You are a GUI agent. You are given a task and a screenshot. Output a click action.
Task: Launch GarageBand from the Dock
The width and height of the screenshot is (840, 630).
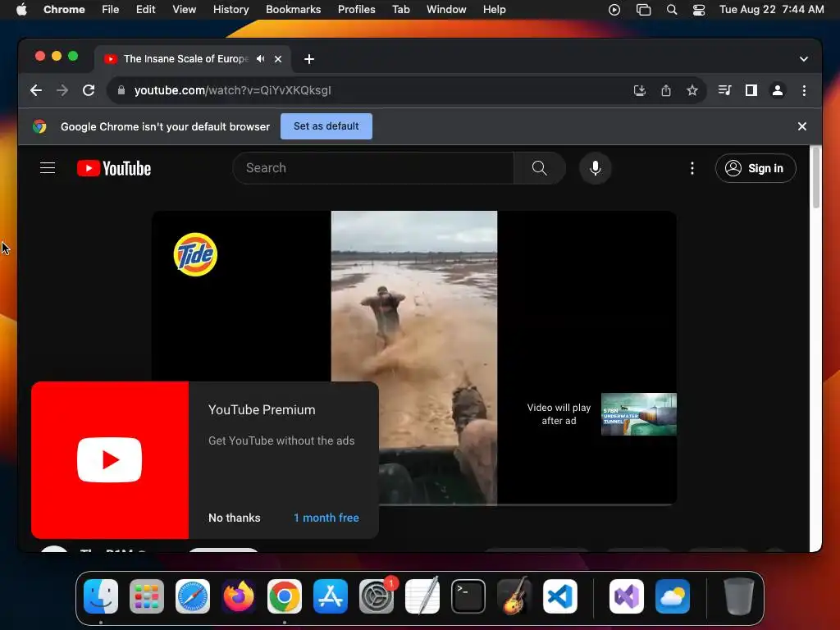514,596
